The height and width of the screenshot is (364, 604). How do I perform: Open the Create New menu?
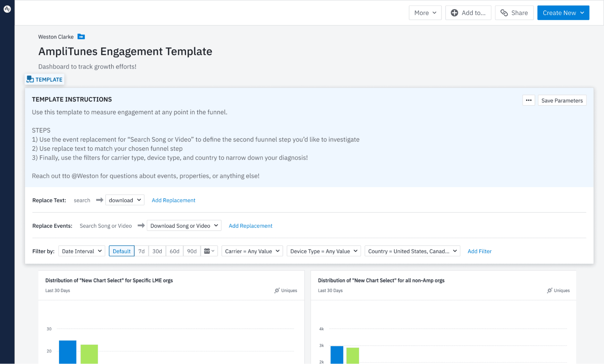click(563, 13)
